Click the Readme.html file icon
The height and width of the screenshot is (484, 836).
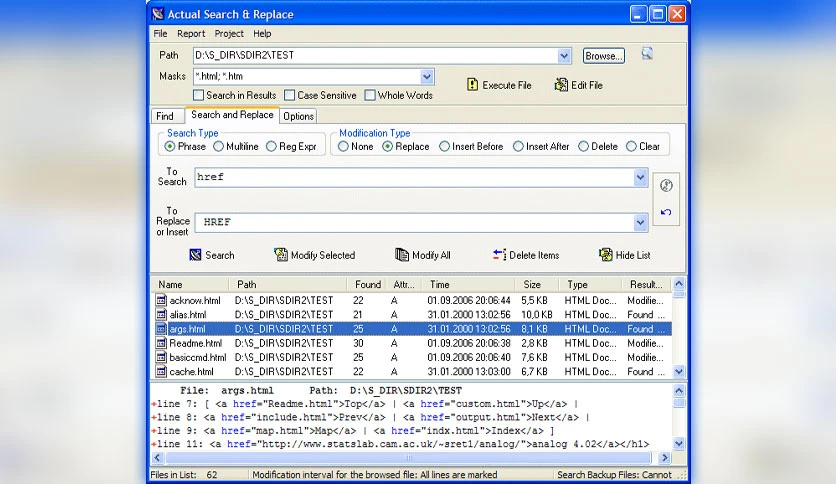click(x=161, y=343)
